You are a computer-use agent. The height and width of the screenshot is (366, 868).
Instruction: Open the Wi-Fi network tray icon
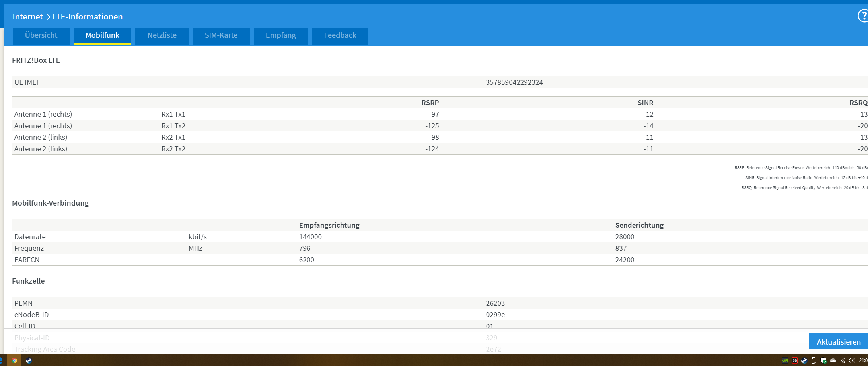(843, 360)
